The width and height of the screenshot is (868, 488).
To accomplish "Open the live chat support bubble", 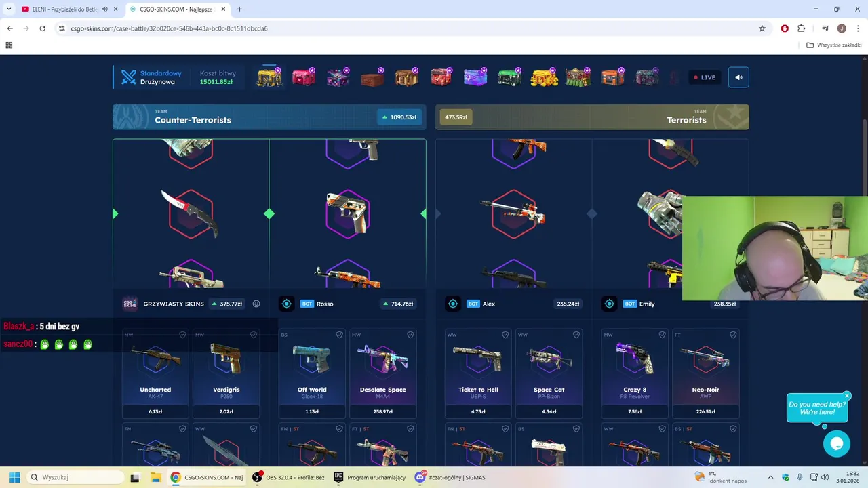I will click(837, 444).
